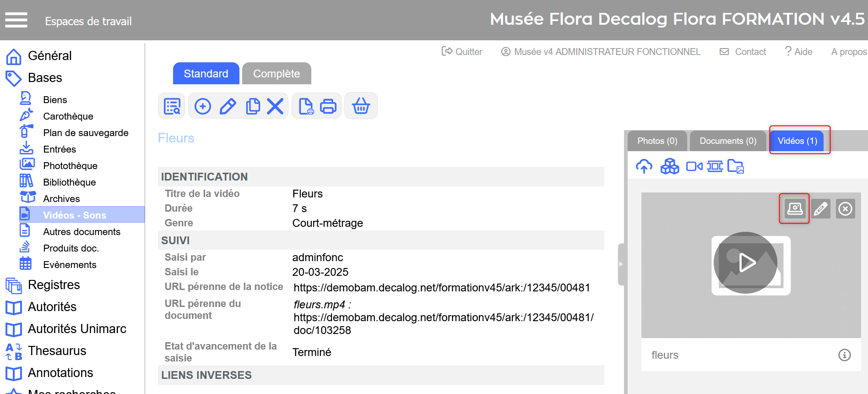This screenshot has height=394, width=868.
Task: Duplicate the current record
Action: (x=253, y=106)
